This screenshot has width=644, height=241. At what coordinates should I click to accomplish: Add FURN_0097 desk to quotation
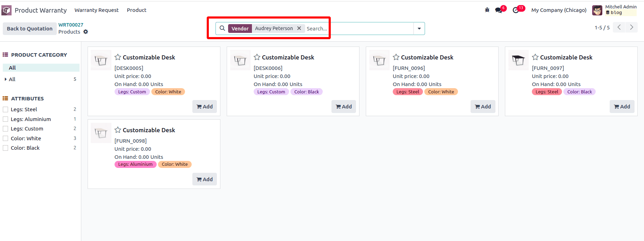pos(622,107)
